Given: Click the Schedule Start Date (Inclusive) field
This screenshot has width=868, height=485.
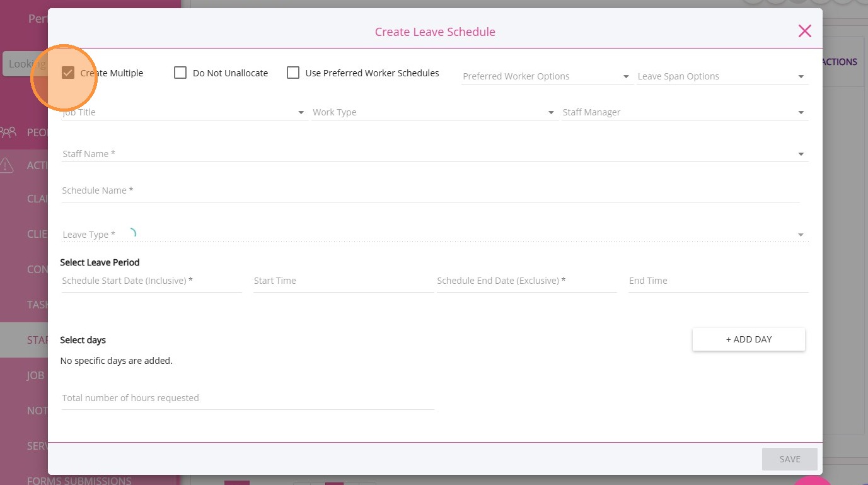Looking at the screenshot, I should [x=152, y=281].
